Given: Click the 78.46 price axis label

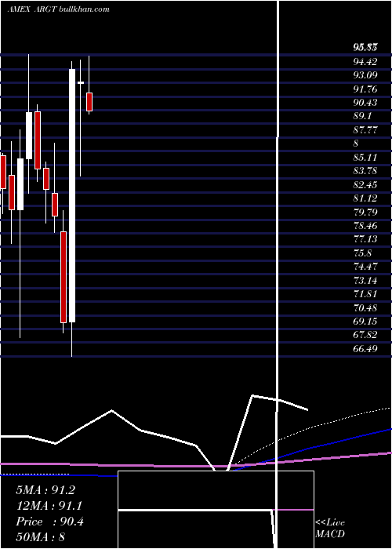Looking at the screenshot, I should pos(365,226).
